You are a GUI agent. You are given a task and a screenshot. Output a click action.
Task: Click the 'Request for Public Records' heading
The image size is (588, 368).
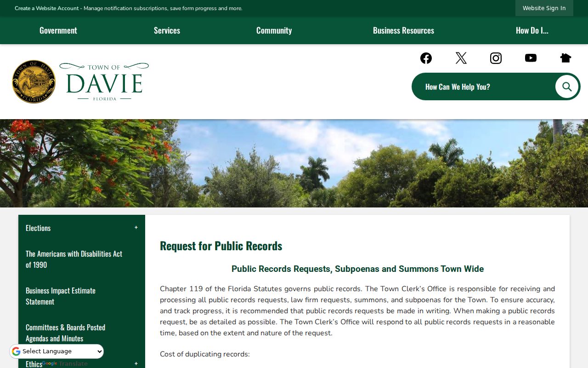click(221, 246)
